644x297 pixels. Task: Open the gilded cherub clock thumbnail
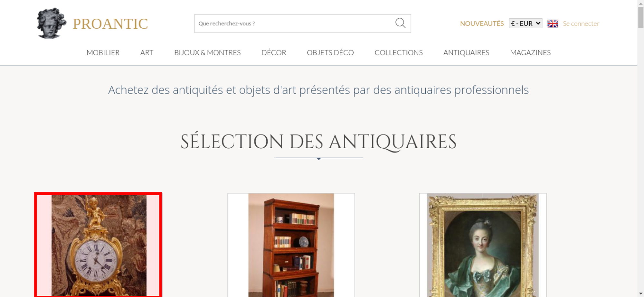click(98, 245)
